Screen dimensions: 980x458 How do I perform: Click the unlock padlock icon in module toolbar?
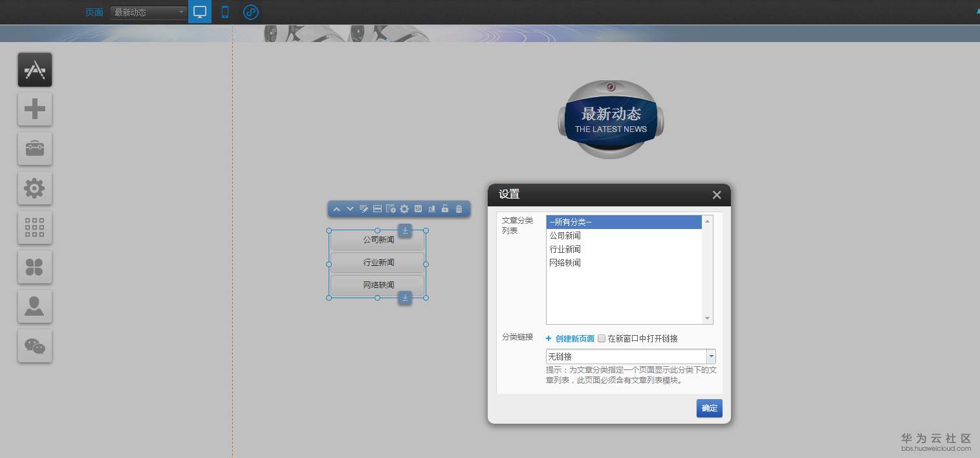pyautogui.click(x=445, y=209)
